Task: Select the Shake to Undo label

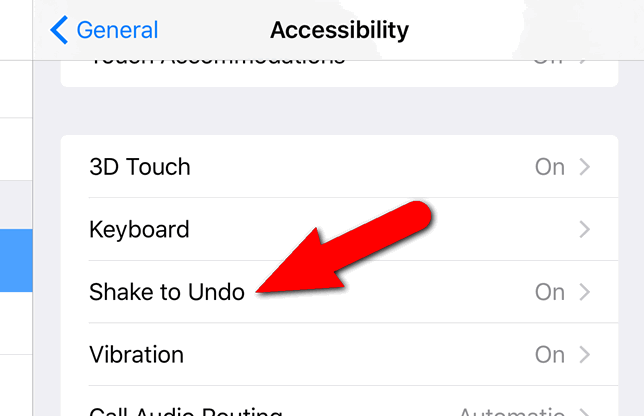Action: tap(167, 292)
